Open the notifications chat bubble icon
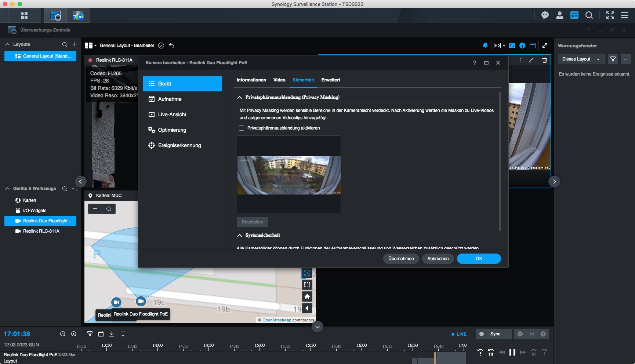The height and width of the screenshot is (364, 635). pyautogui.click(x=545, y=15)
